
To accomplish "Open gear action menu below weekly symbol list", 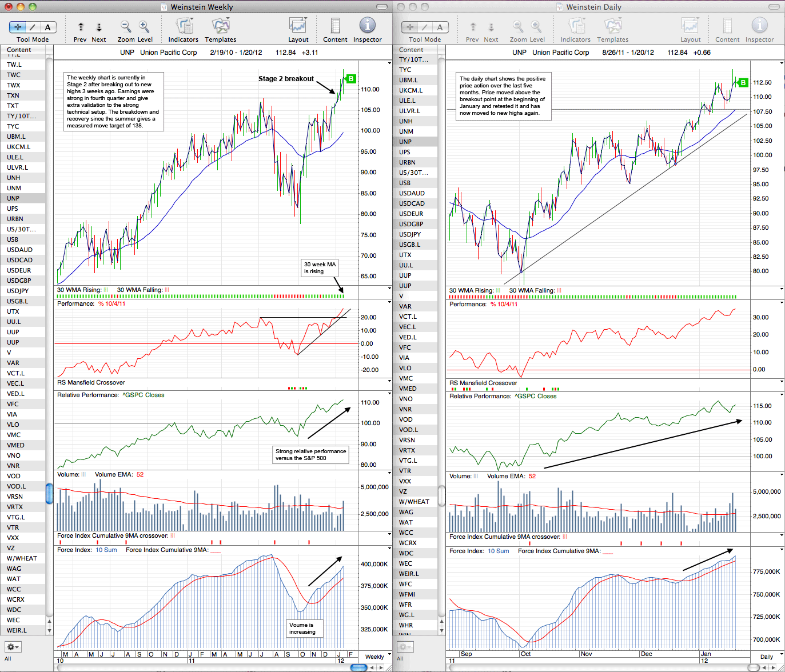I will pos(13,647).
